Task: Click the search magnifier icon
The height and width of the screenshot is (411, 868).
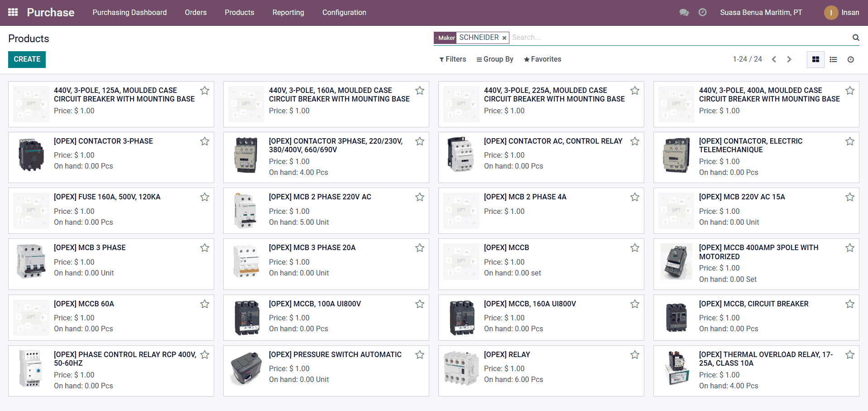Action: point(856,38)
